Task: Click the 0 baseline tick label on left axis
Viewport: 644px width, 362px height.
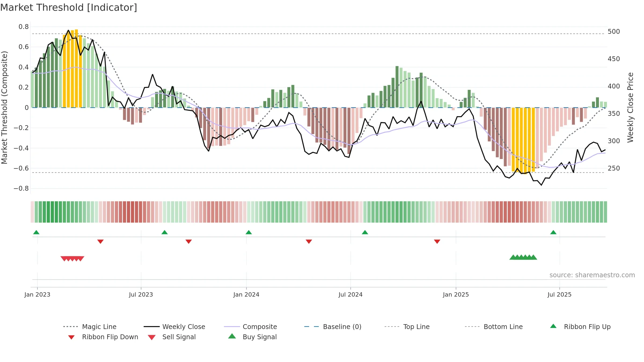Action: [x=27, y=108]
